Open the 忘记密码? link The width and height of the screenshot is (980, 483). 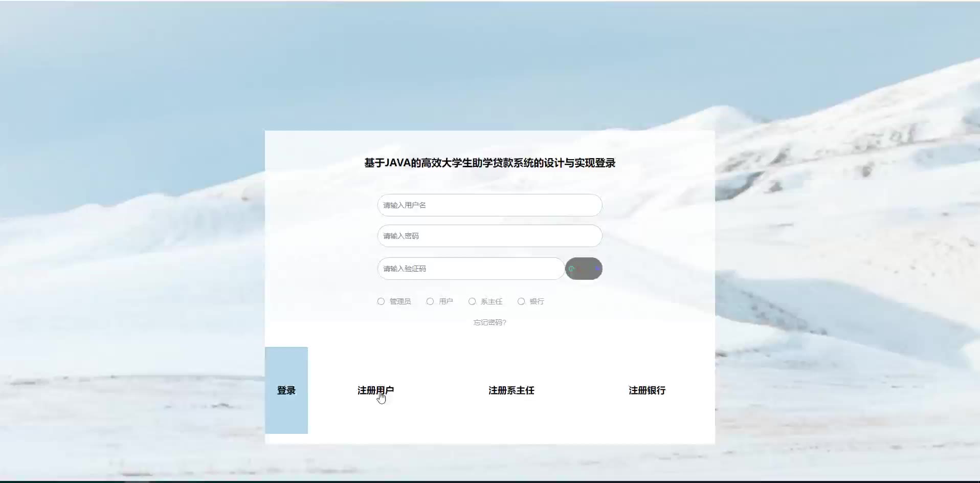click(x=489, y=322)
